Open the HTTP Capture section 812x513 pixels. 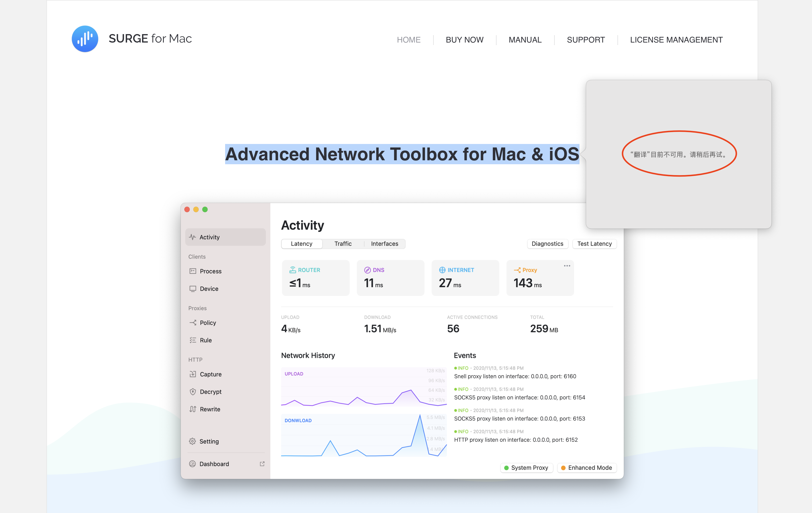[x=211, y=374]
